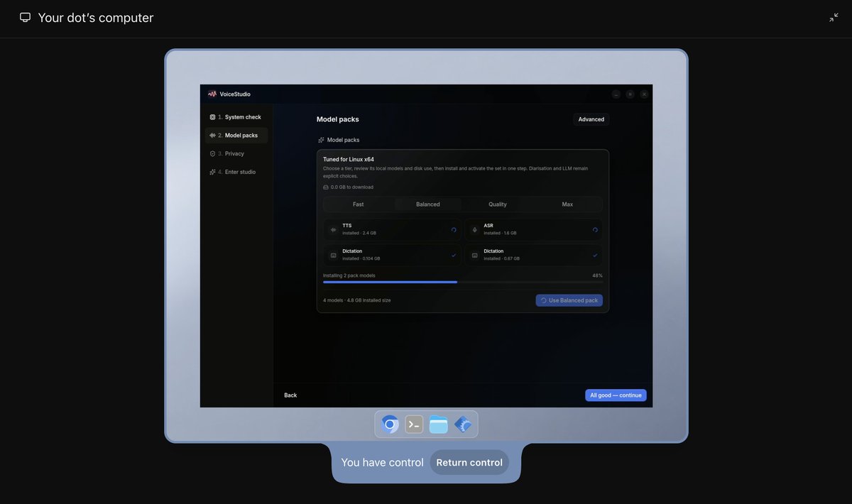This screenshot has width=852, height=504.
Task: Go Back to the previous step
Action: [x=290, y=395]
